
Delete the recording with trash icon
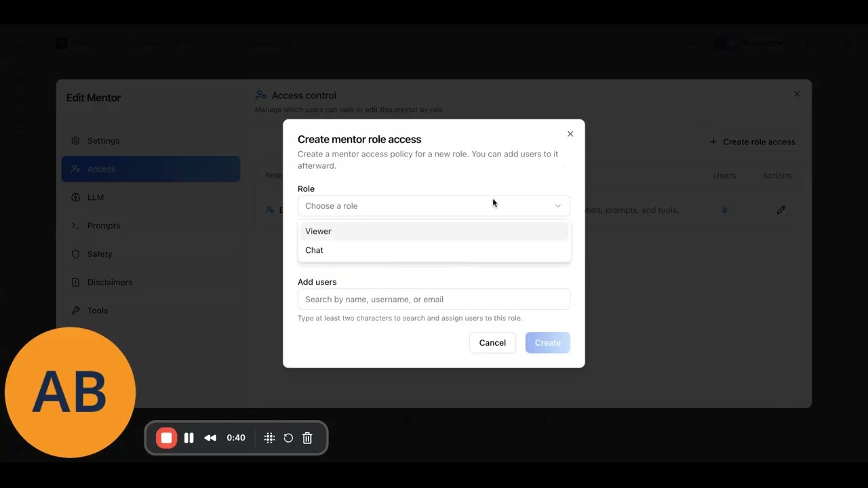pos(307,438)
